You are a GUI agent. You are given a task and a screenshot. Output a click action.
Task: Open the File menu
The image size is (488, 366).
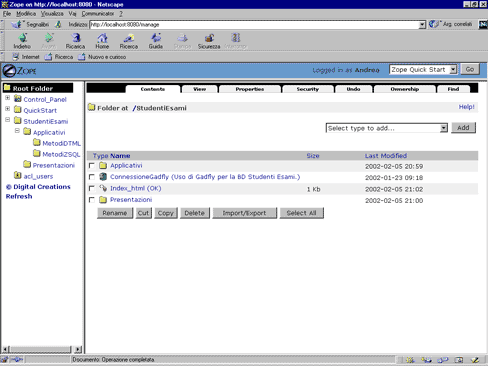[x=7, y=14]
